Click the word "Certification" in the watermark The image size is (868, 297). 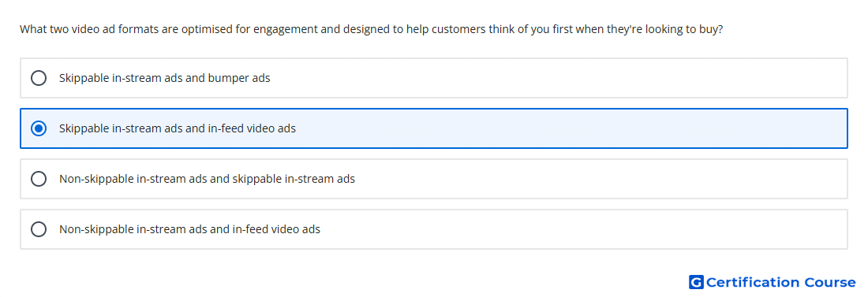coord(753,282)
